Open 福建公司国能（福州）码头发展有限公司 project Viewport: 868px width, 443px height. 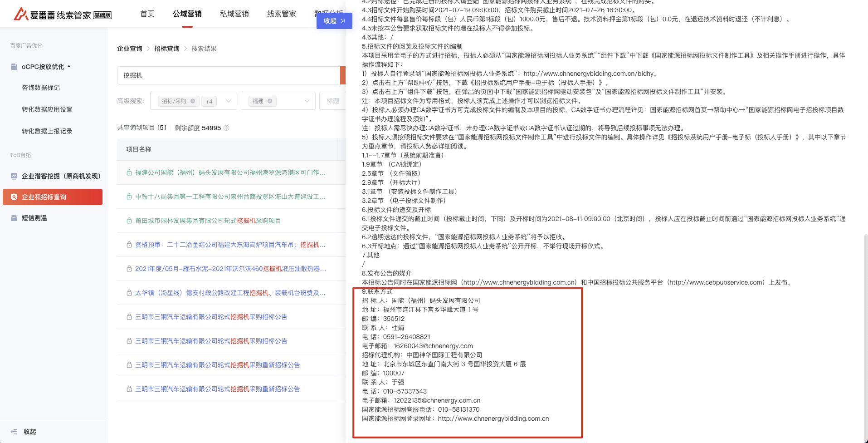230,172
